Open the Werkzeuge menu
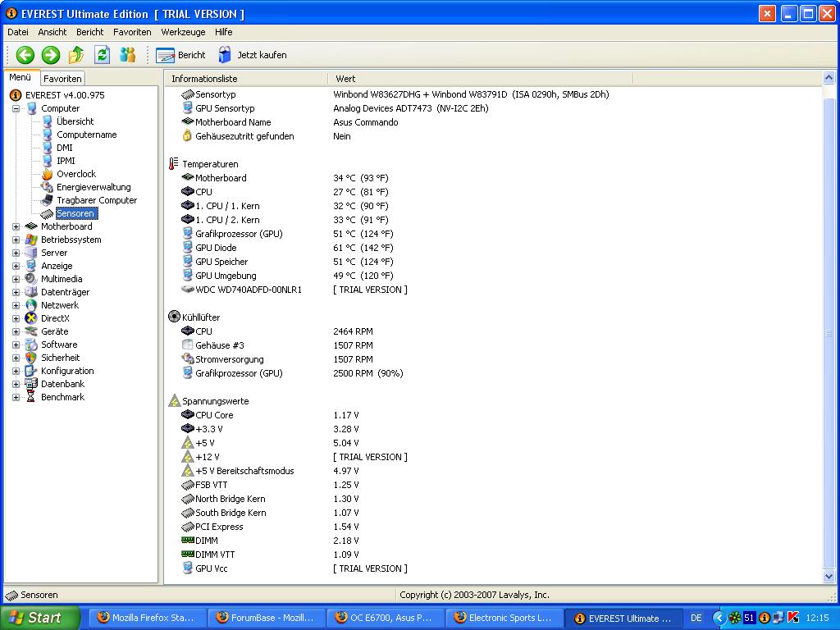 click(x=183, y=32)
